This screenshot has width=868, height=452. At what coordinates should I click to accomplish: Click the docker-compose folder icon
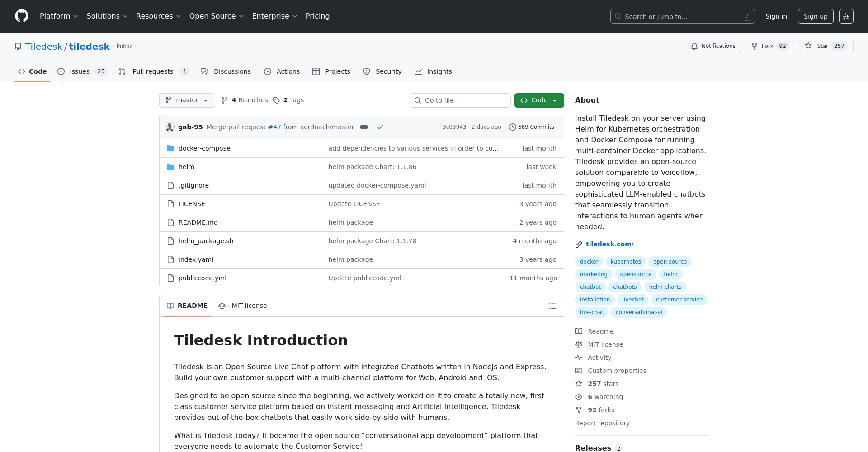170,148
